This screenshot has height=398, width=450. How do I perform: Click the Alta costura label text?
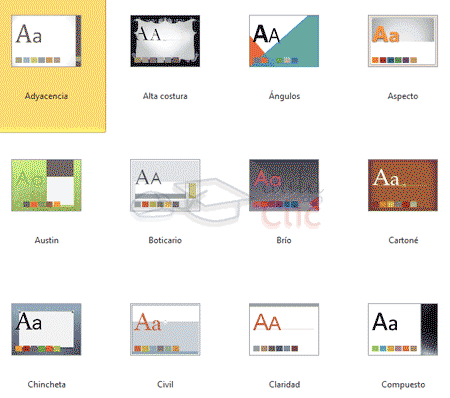coord(165,96)
